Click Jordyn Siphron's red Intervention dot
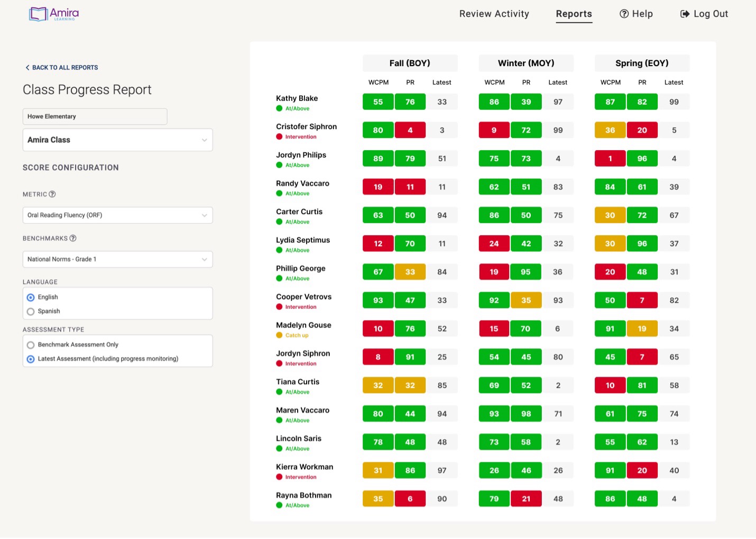 (279, 364)
